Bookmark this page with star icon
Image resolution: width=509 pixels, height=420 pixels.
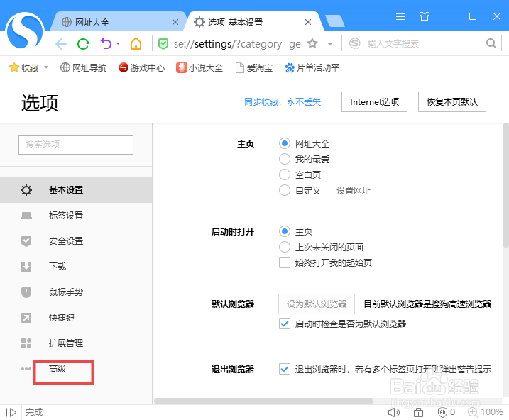click(x=312, y=43)
